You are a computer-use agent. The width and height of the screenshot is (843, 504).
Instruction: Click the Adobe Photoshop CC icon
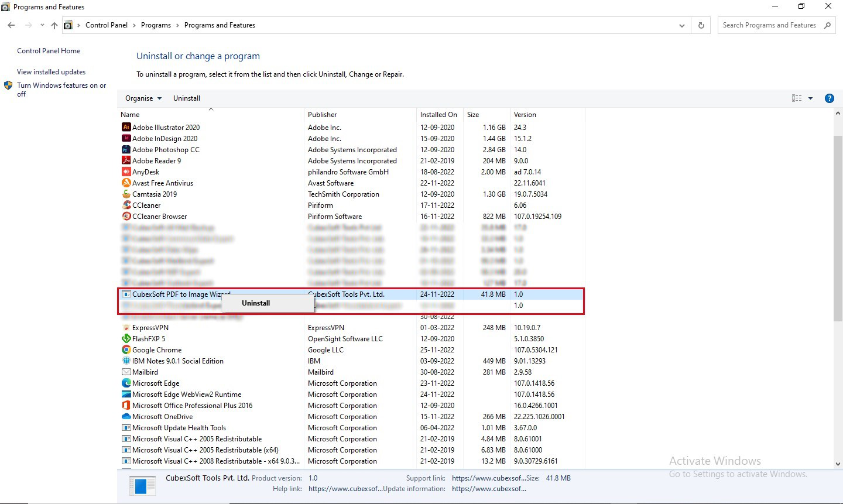pyautogui.click(x=126, y=149)
